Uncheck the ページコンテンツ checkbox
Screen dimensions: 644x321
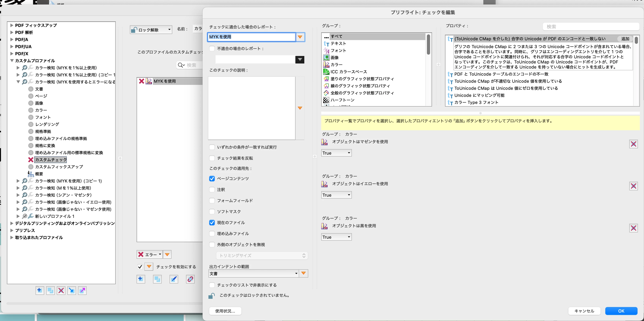(x=212, y=179)
